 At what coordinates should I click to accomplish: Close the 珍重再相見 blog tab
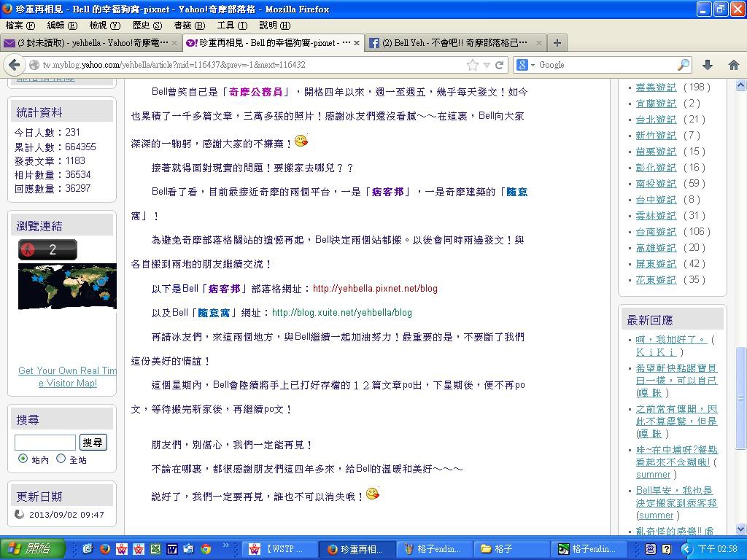pyautogui.click(x=356, y=43)
